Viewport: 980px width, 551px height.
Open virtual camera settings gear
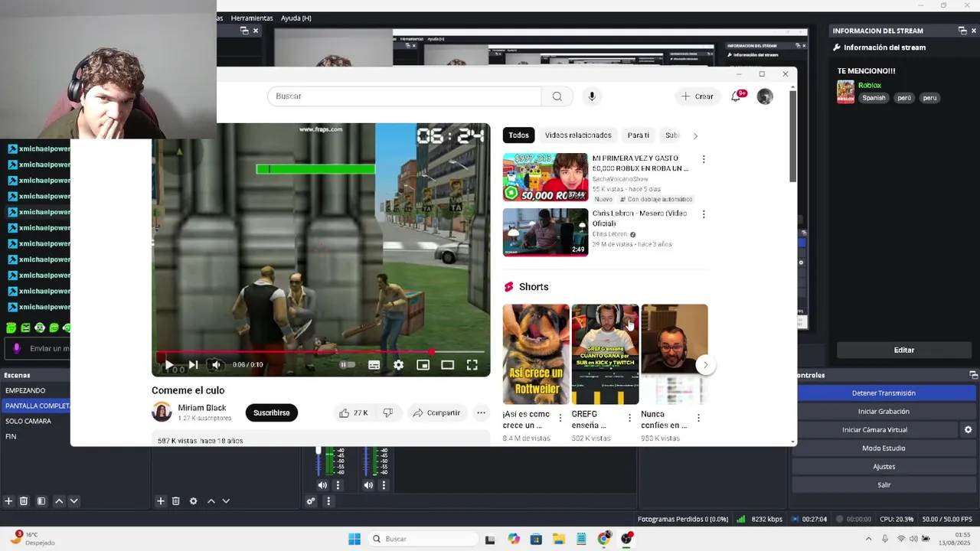click(x=968, y=430)
